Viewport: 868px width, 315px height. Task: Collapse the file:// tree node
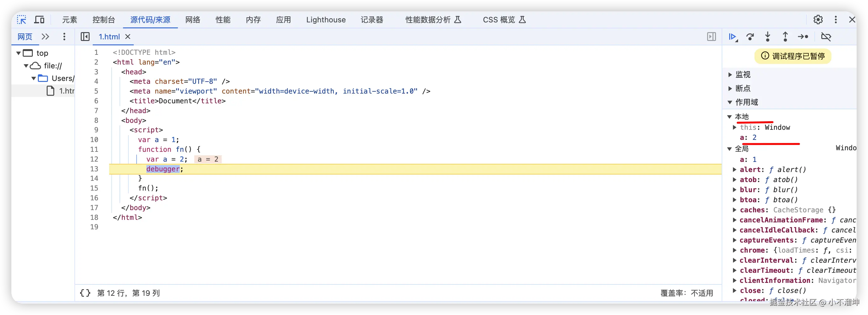26,66
